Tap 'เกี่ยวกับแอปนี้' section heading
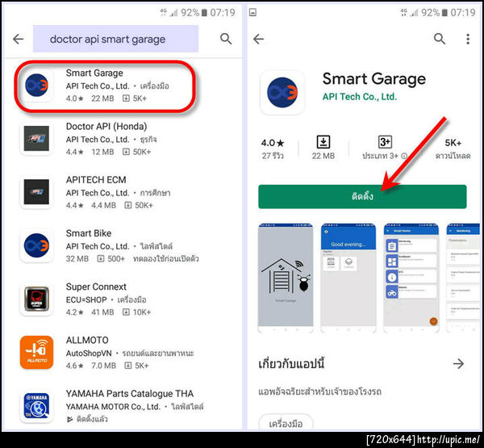 click(x=291, y=364)
